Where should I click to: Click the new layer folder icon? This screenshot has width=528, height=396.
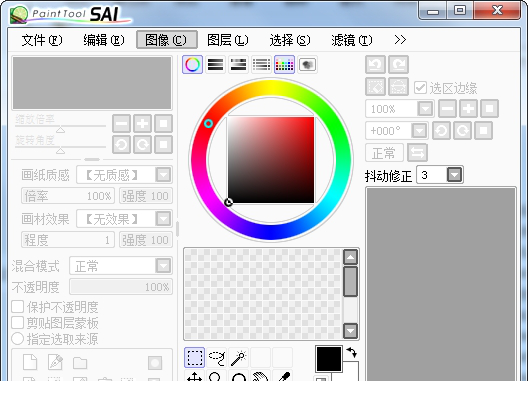coord(80,363)
